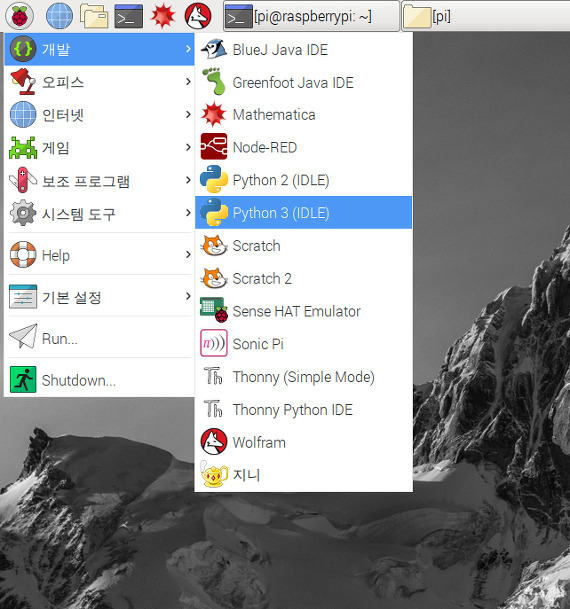Select the Node-RED entry
The image size is (570, 609).
tap(303, 147)
